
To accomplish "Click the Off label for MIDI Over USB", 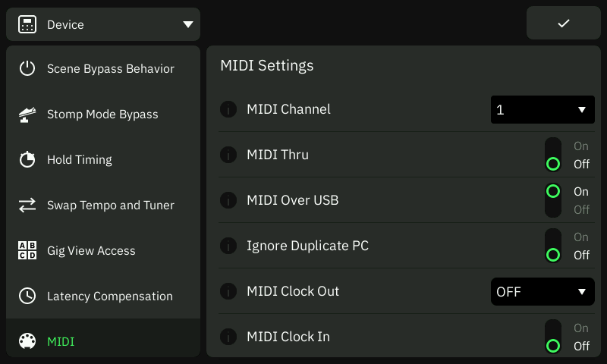I will [x=581, y=209].
